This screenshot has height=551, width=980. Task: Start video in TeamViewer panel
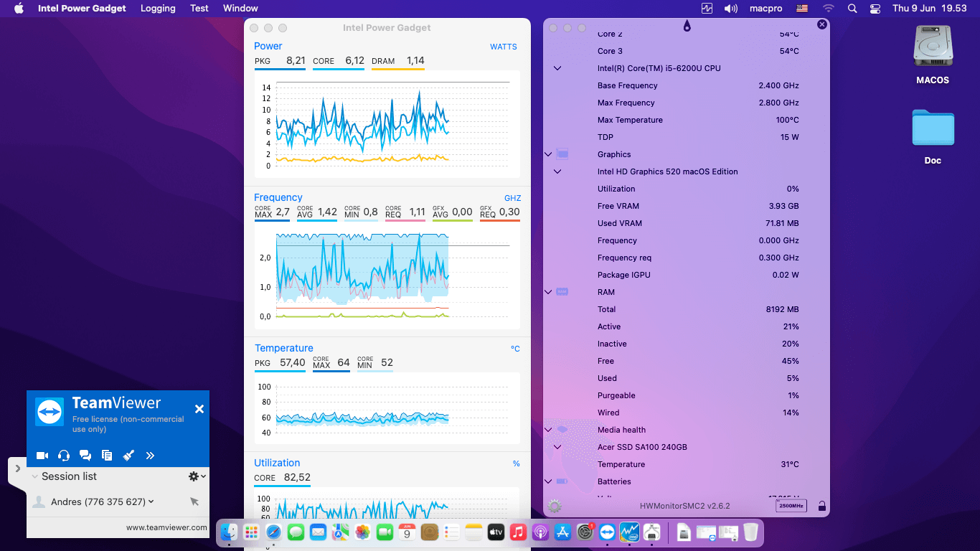42,456
